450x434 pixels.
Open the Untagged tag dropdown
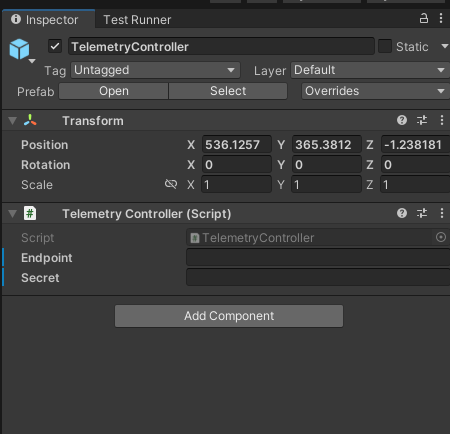pyautogui.click(x=155, y=70)
